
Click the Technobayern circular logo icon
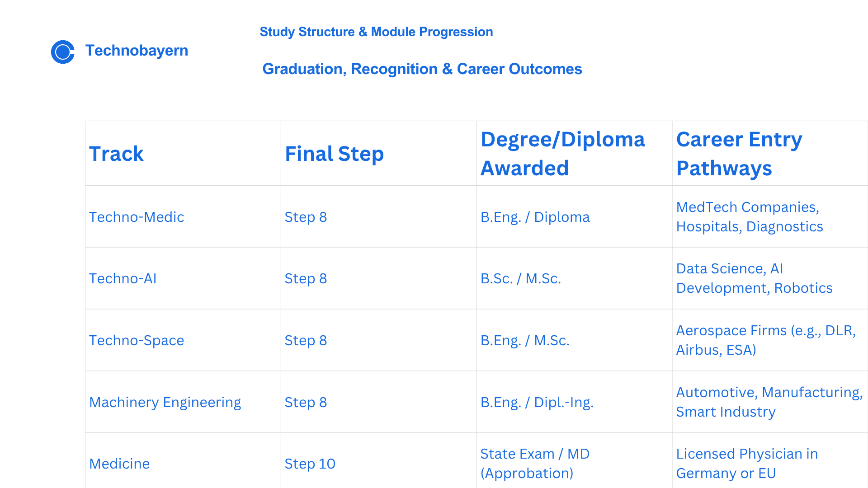[x=63, y=52]
